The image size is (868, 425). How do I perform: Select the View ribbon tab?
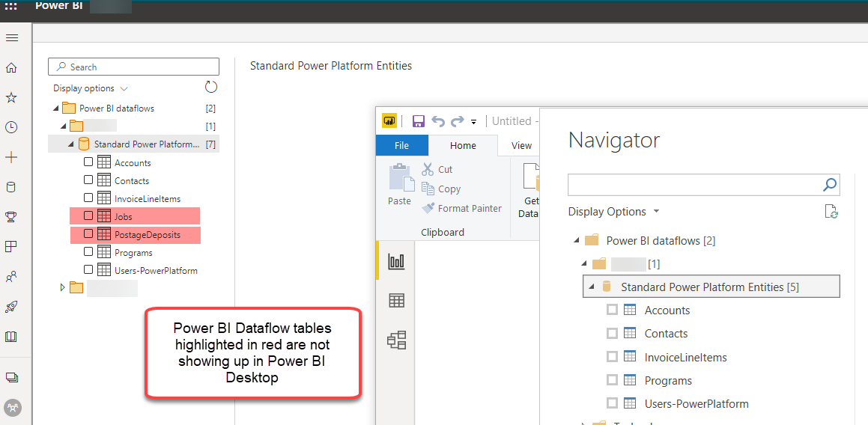[x=521, y=146]
